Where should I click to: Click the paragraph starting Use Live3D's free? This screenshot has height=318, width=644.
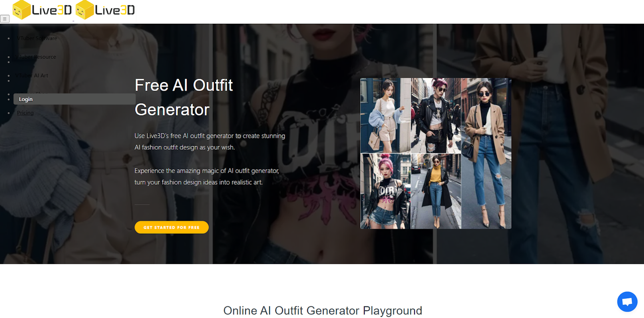point(210,141)
